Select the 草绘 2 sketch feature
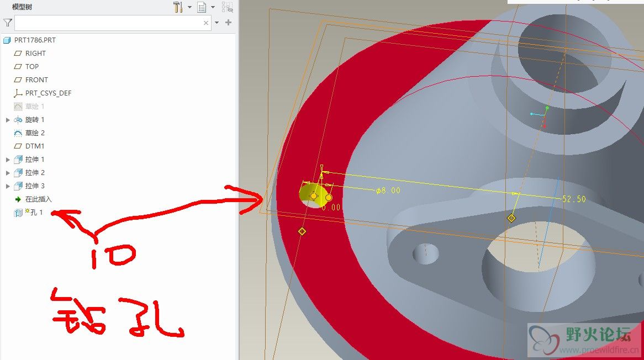The width and height of the screenshot is (644, 360). click(34, 133)
